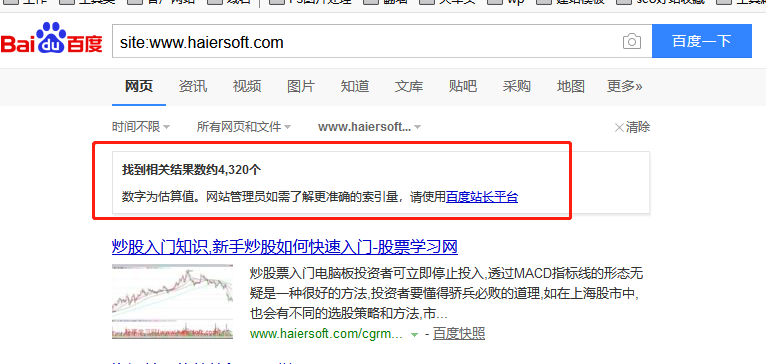Open the 贴吧 tab
This screenshot has height=364, width=766.
coord(463,86)
